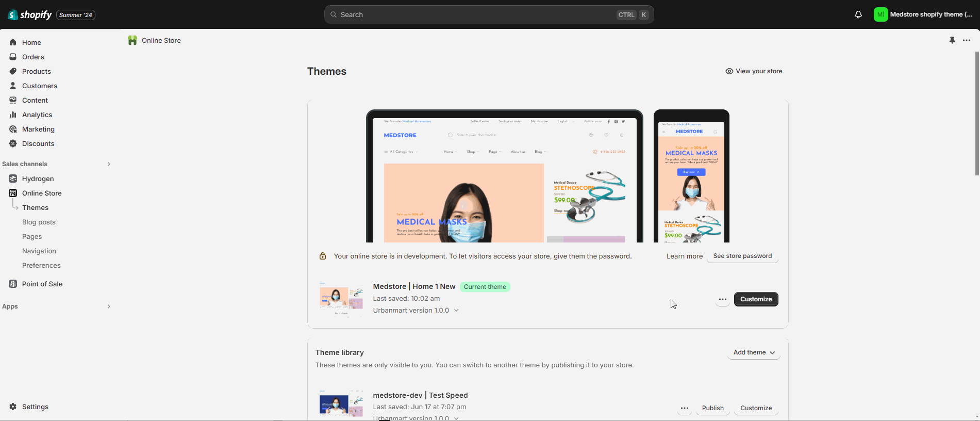Viewport: 980px width, 421px height.
Task: Click the Discounts badge icon
Action: 13,143
